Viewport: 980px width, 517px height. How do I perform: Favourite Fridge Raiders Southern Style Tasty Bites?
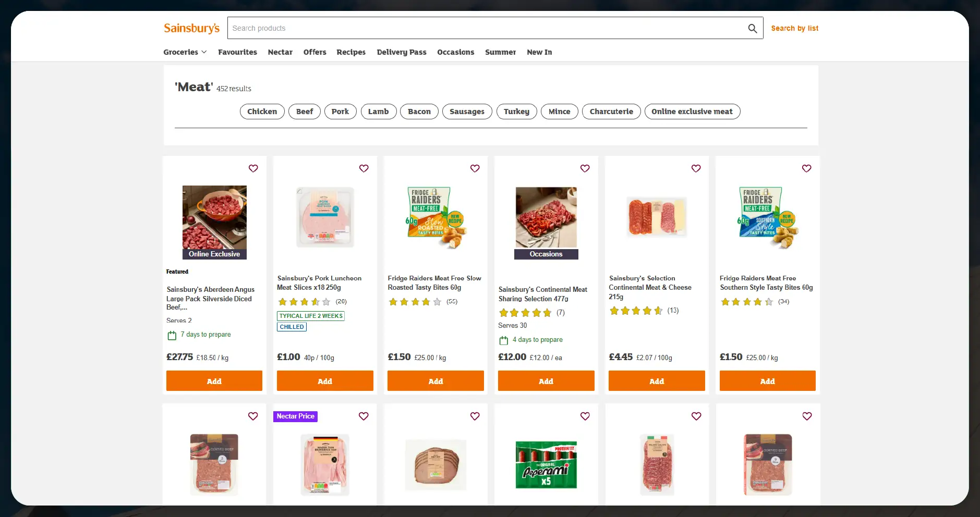(806, 168)
